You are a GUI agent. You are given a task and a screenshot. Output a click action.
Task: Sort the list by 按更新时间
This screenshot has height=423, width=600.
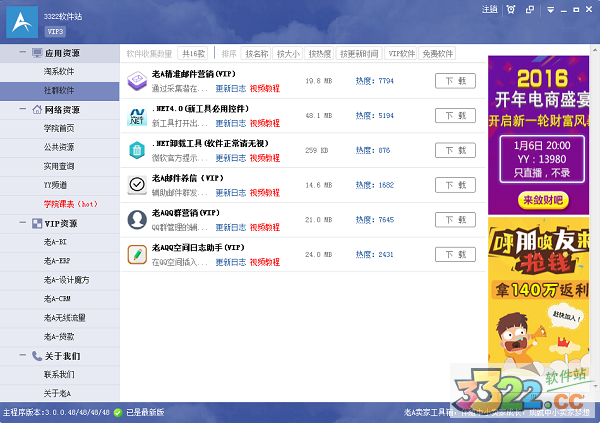(359, 54)
